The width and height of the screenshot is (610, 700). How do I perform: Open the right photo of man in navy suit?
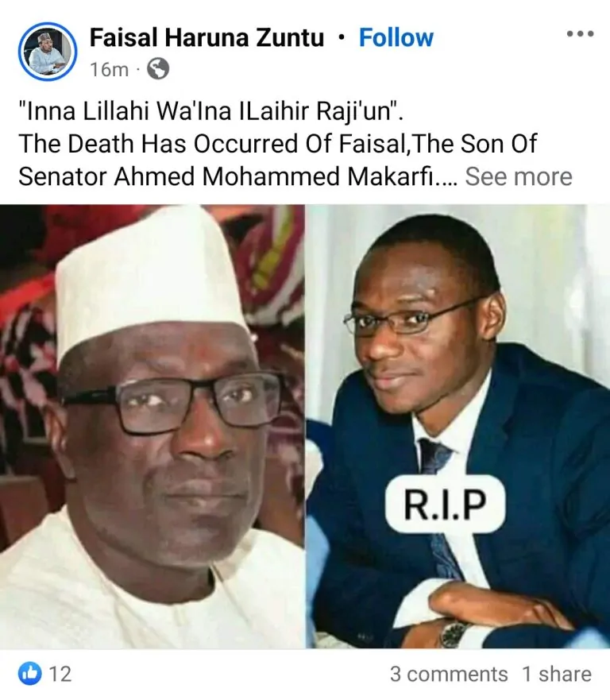tap(457, 427)
